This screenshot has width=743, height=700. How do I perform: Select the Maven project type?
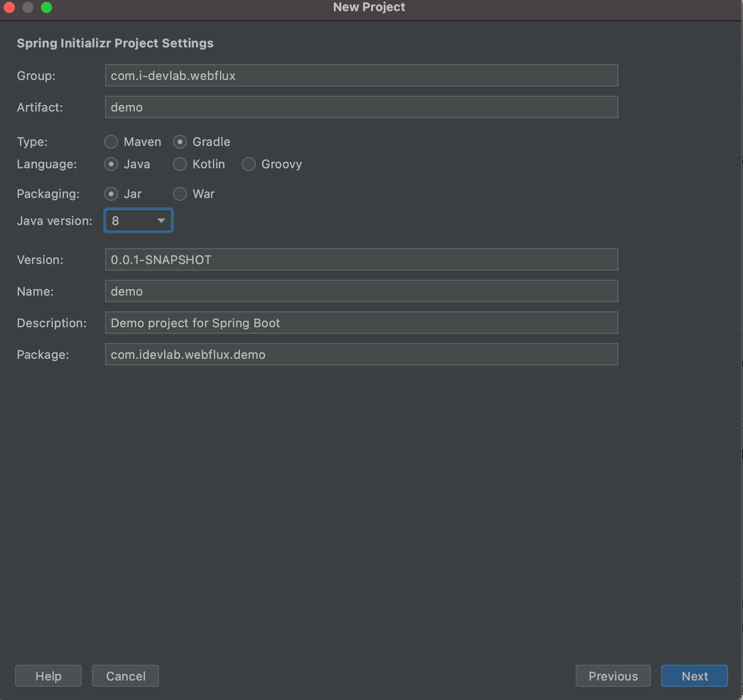111,142
